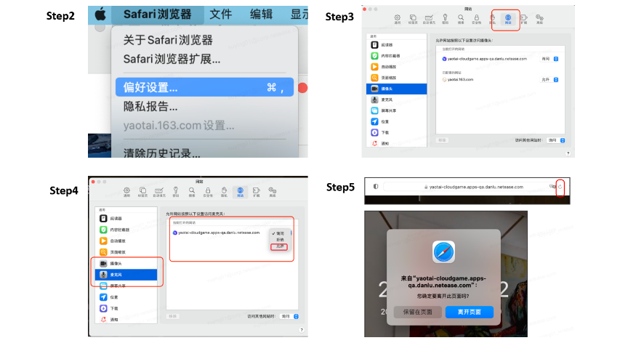Click 离开页面 in the leave-page dialog
644x343 pixels.
pyautogui.click(x=470, y=312)
